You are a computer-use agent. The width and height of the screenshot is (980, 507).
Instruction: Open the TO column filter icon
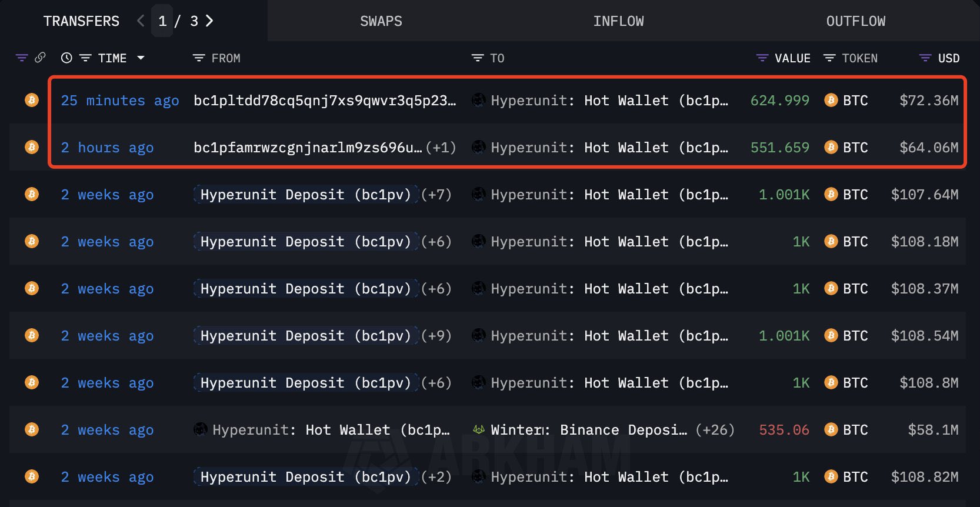[x=477, y=58]
